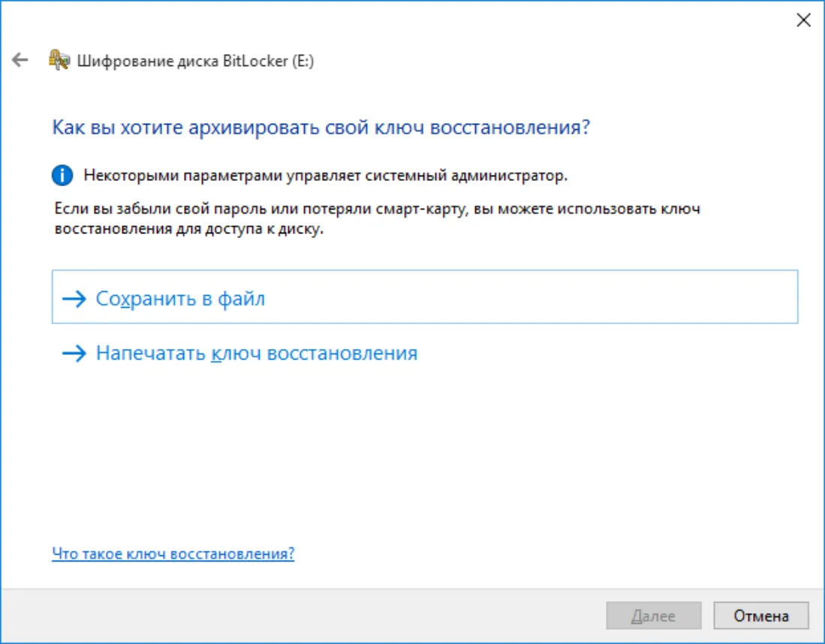Go back with the arrow icon
Viewport: 825px width, 644px height.
[x=20, y=60]
